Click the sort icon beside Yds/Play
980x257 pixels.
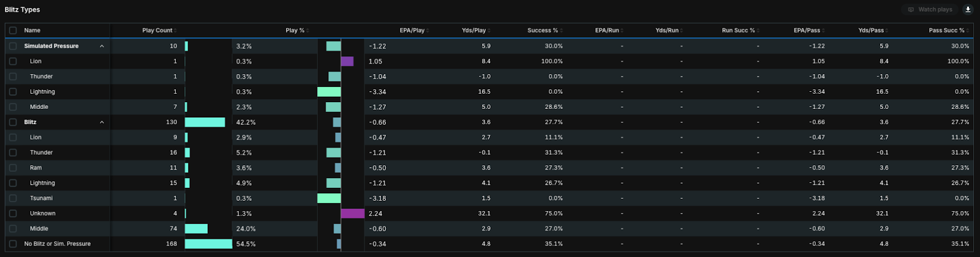[489, 31]
